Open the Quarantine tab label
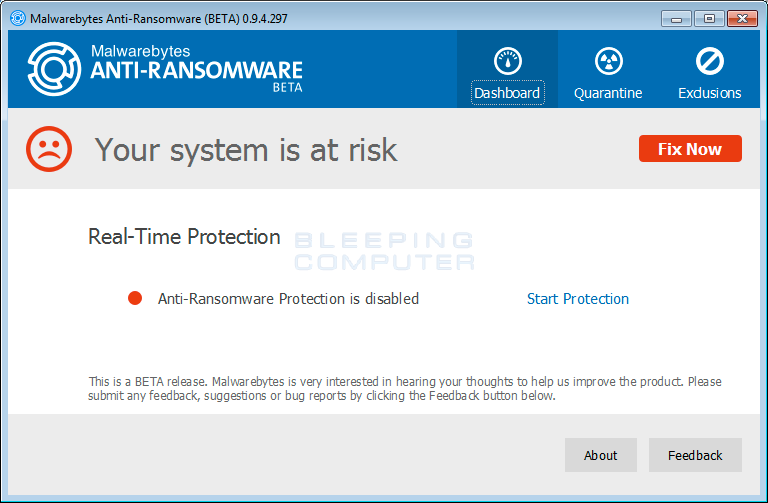Image resolution: width=768 pixels, height=503 pixels. [x=608, y=93]
